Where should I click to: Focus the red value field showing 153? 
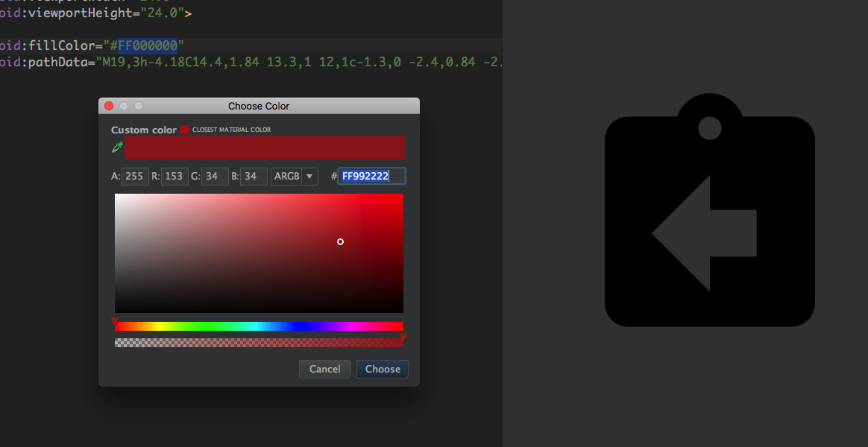point(175,177)
